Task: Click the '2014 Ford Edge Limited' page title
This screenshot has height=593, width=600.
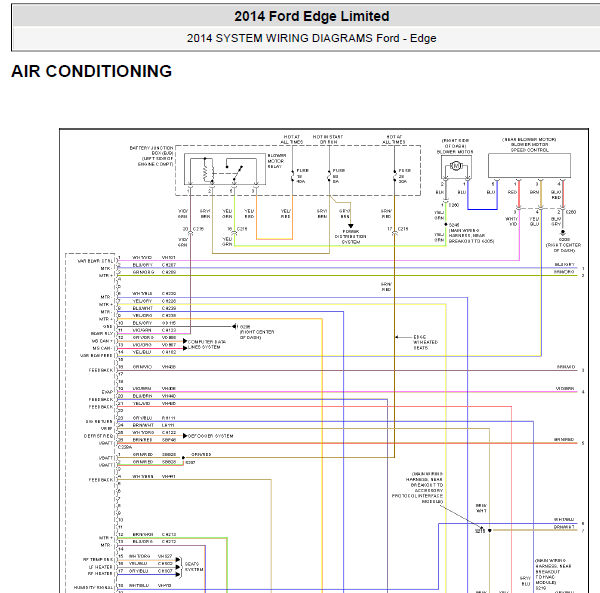Action: click(311, 16)
